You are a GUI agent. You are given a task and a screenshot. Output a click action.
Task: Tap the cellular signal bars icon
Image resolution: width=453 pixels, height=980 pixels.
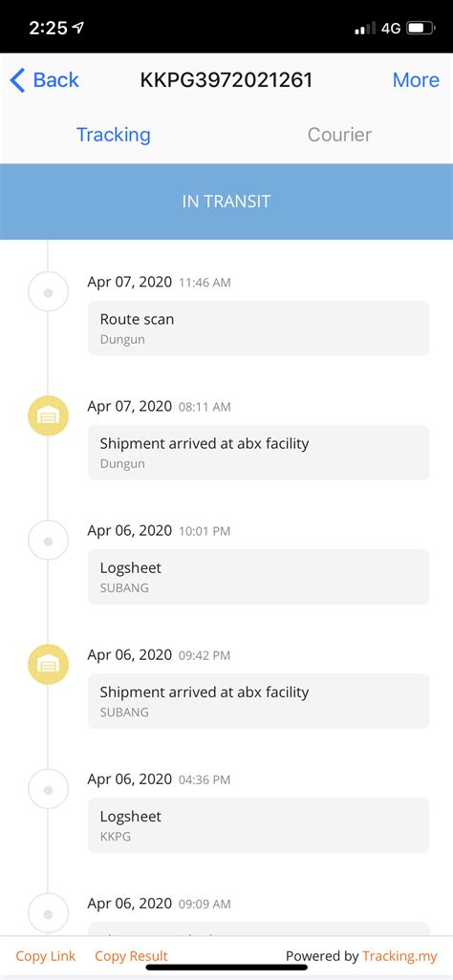pyautogui.click(x=365, y=28)
